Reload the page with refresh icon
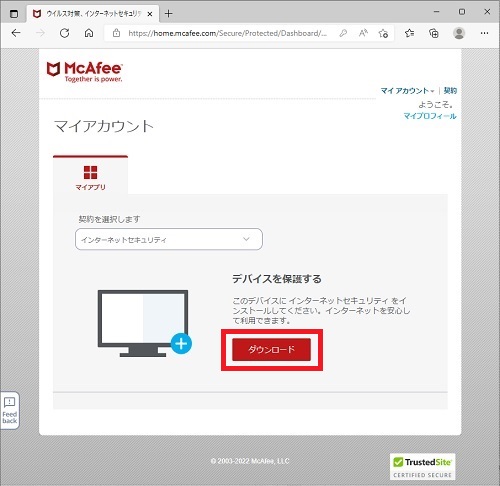This screenshot has width=500, height=486. pos(64,33)
